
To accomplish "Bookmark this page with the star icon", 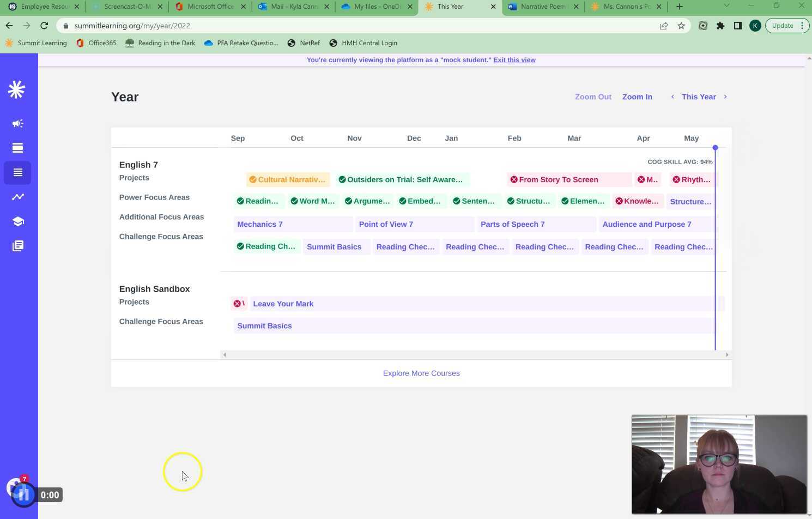I will pos(681,26).
